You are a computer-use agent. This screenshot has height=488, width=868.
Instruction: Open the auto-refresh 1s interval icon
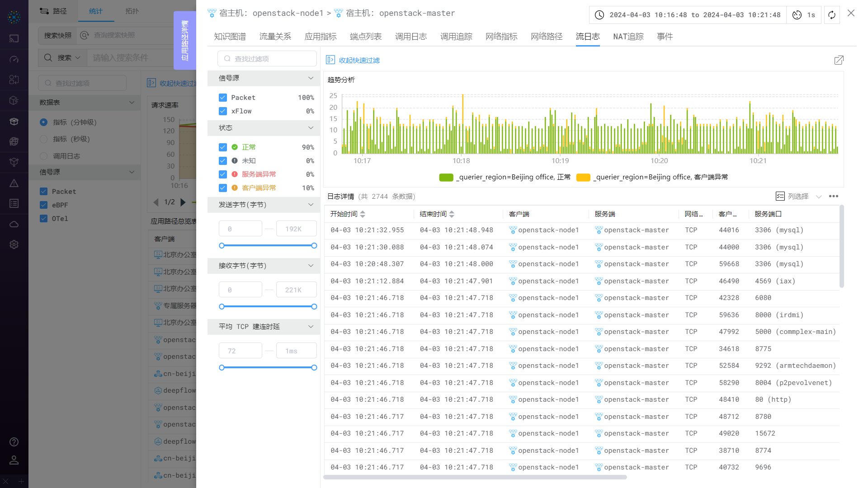tap(797, 15)
